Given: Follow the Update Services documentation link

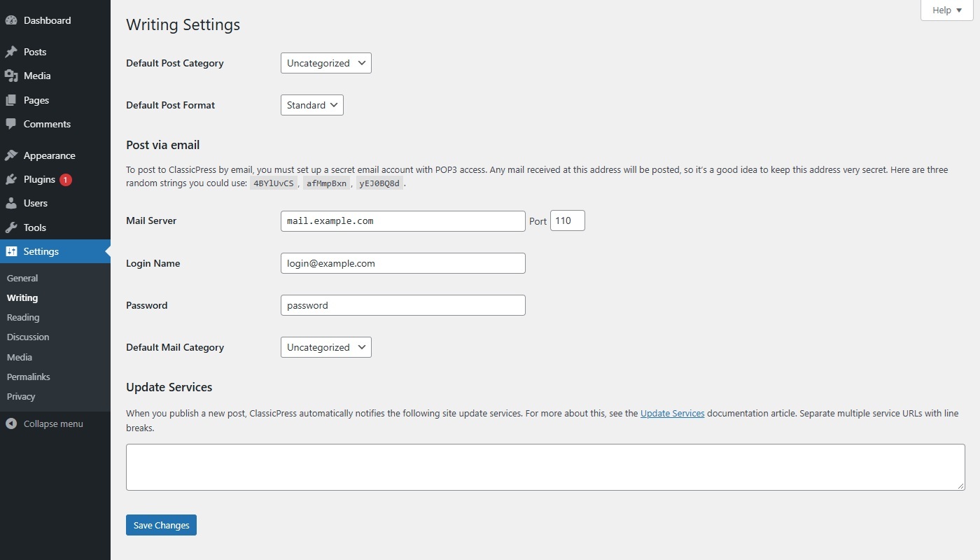Looking at the screenshot, I should pos(672,413).
